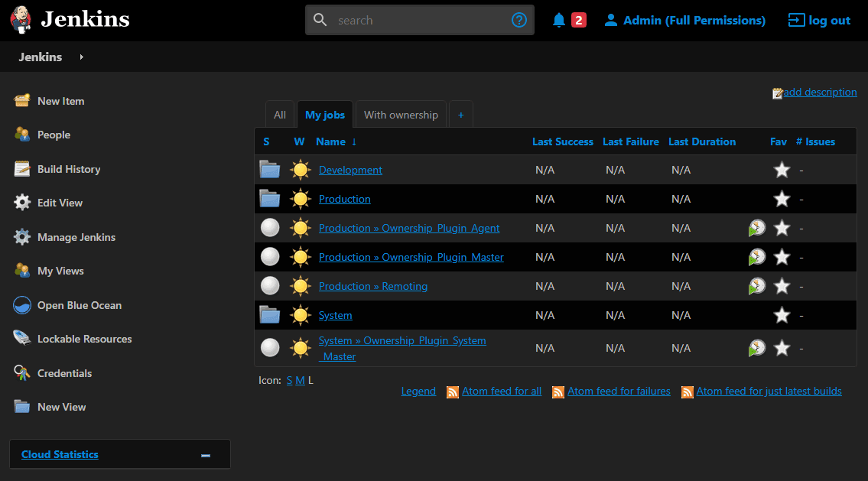Click the search help question mark icon
868x481 pixels.
click(x=519, y=20)
